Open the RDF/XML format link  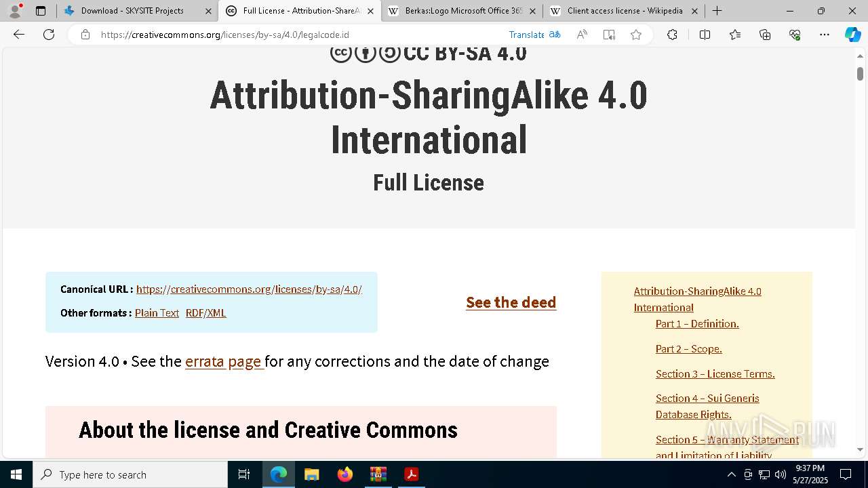coord(205,313)
